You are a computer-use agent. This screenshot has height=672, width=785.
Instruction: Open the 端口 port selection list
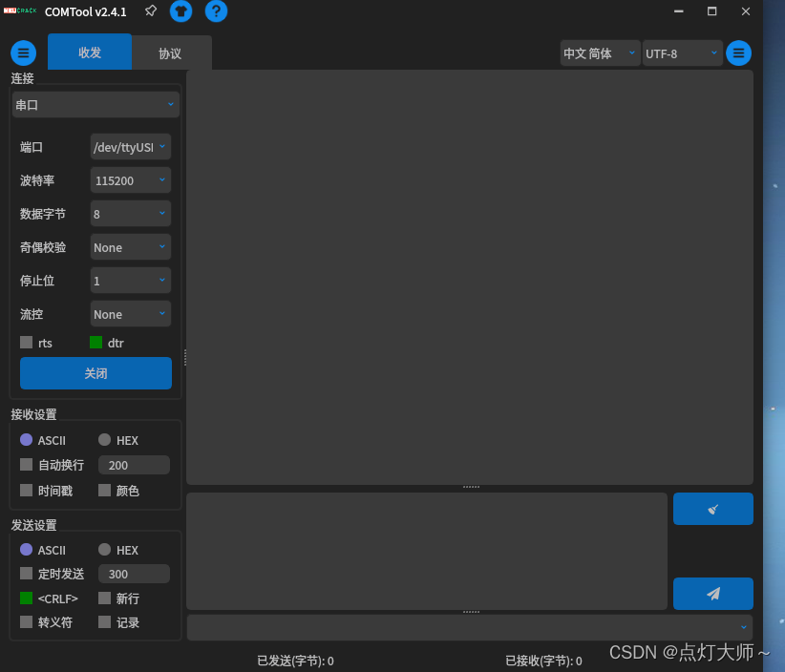(130, 146)
